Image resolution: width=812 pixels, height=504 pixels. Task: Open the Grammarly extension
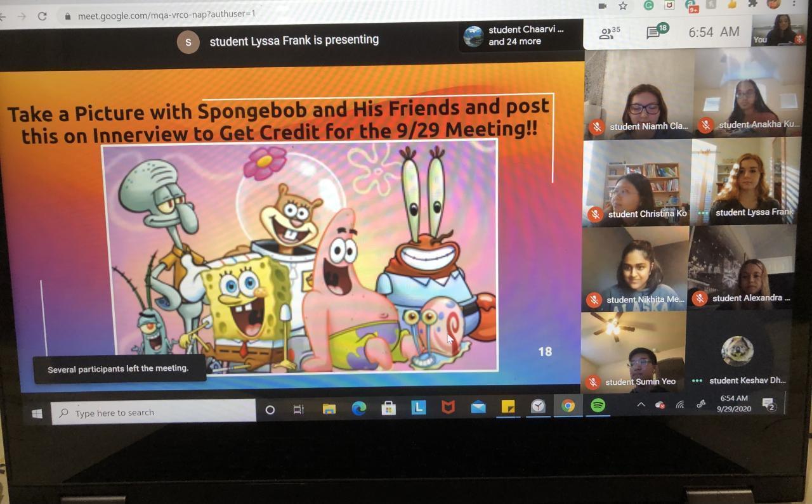point(648,5)
